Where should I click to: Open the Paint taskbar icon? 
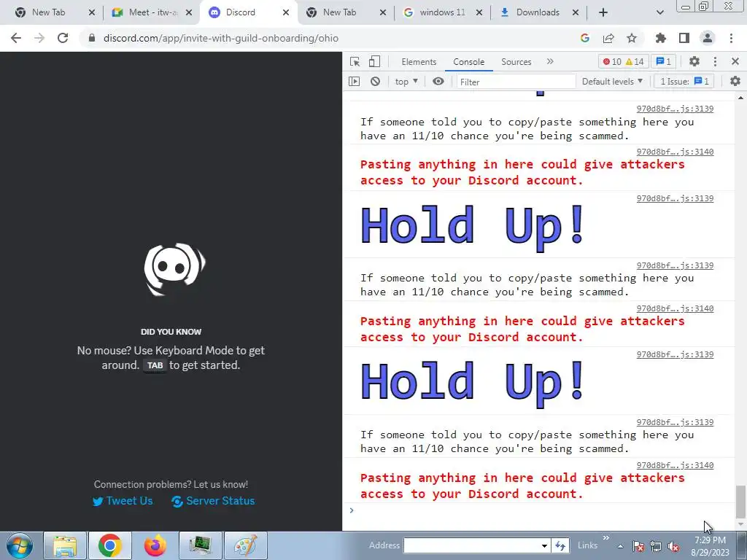(x=245, y=545)
